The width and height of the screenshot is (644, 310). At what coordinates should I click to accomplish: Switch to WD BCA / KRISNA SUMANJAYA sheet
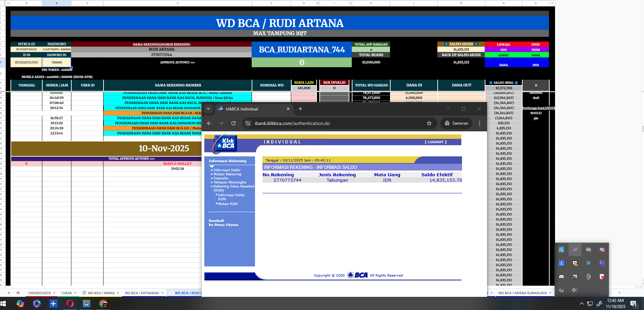tap(522, 293)
